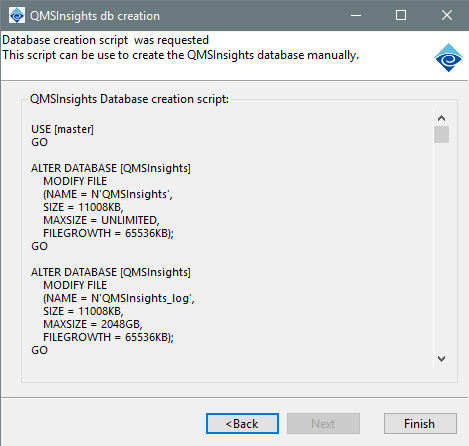Viewport: 469px width, 446px height.
Task: Click the scrollbar track below the thumb
Action: (x=441, y=247)
